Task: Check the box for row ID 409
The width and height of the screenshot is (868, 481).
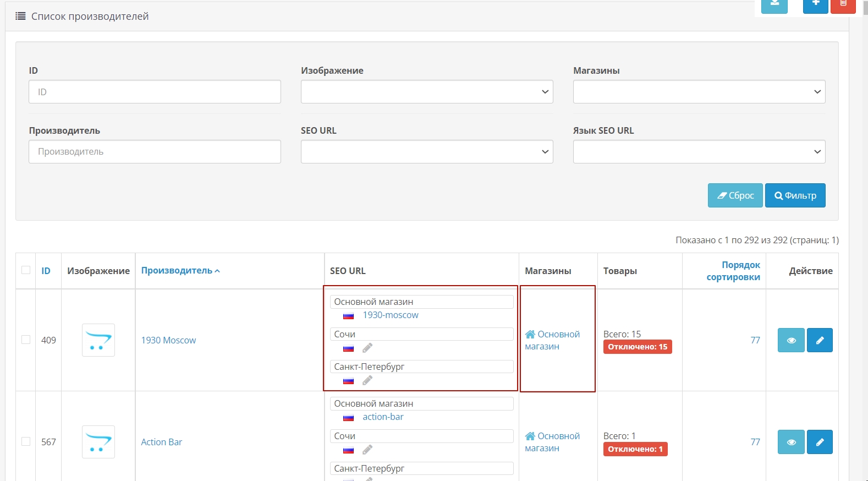Action: tap(26, 340)
